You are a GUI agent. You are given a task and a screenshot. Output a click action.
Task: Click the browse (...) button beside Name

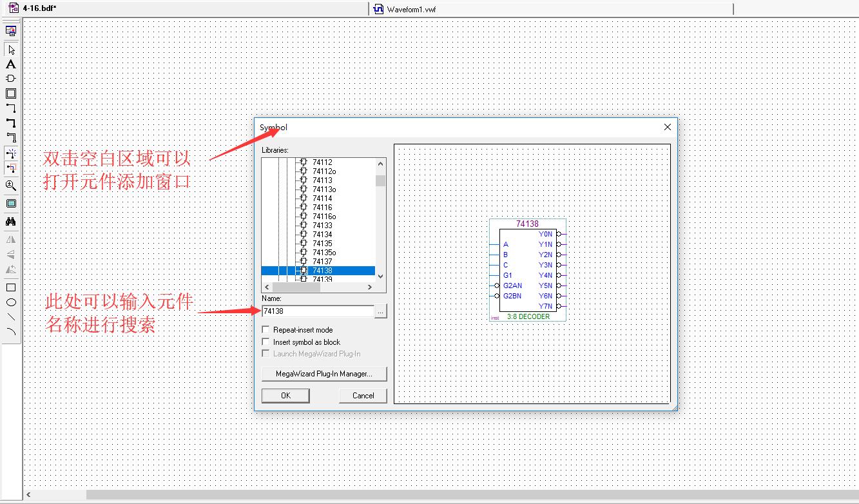pos(381,312)
